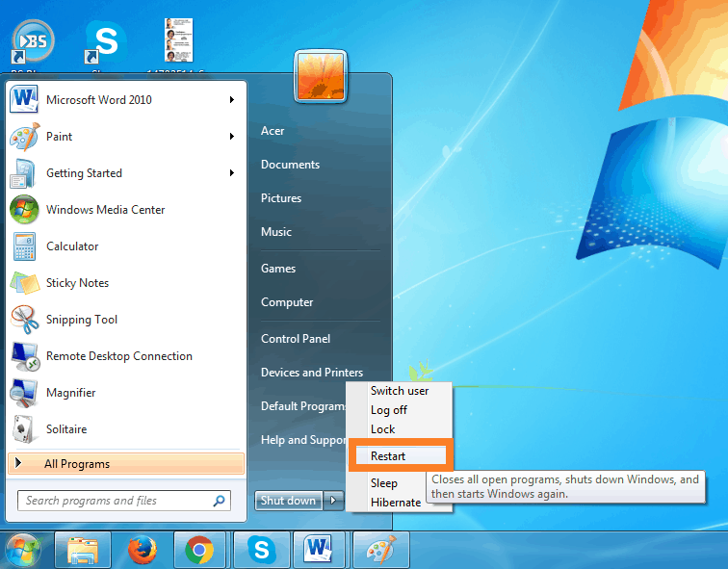Open Control Panel link

click(296, 339)
